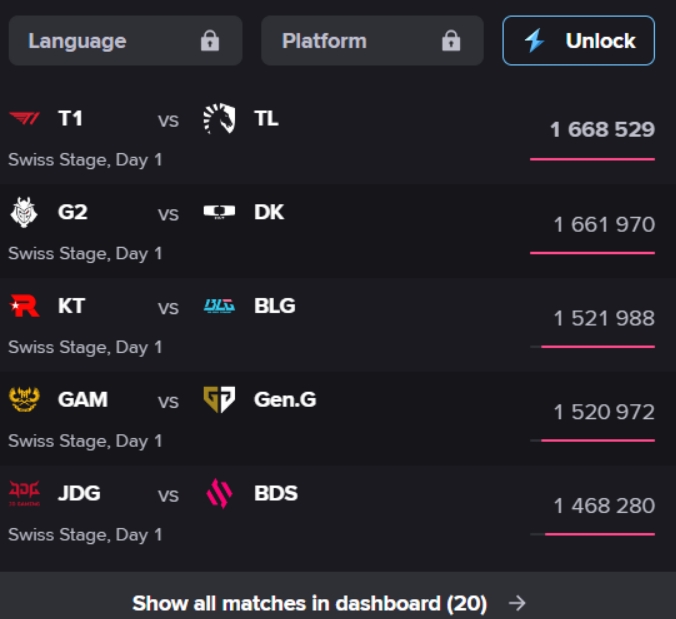Screen dimensions: 676x619
Task: Click the arrow beside Show all matches
Action: pyautogui.click(x=517, y=603)
